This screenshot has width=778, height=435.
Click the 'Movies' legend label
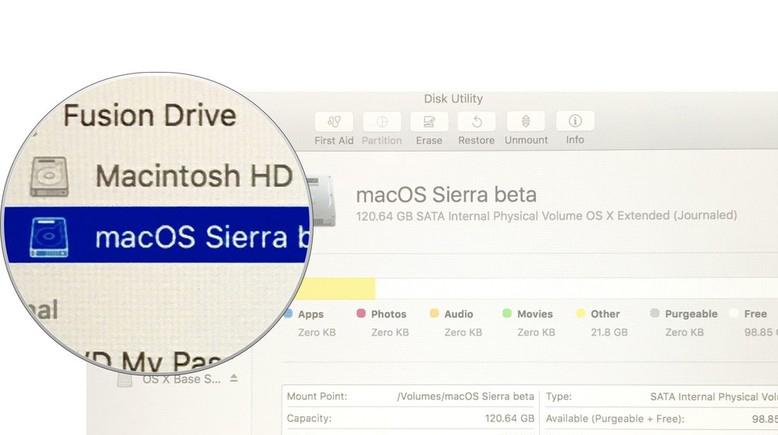(x=535, y=314)
